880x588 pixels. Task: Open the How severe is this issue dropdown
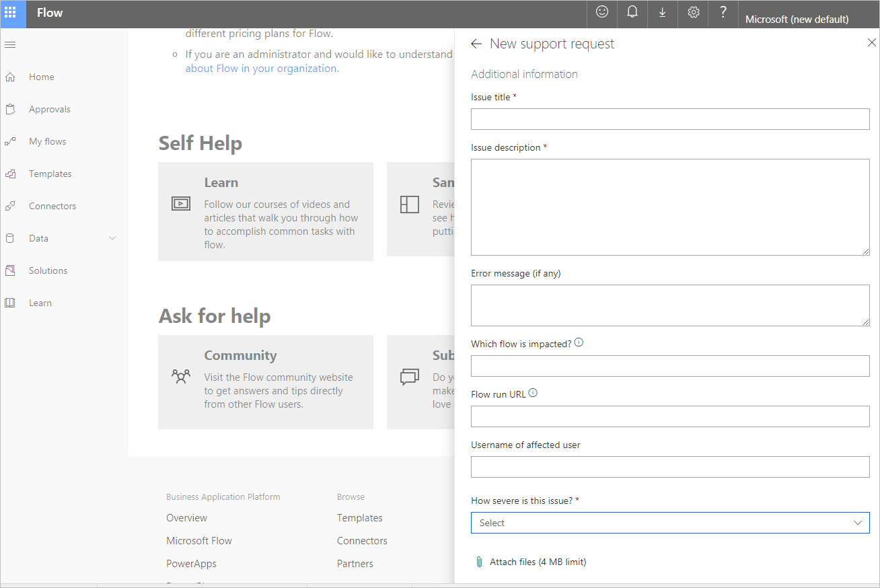[670, 523]
